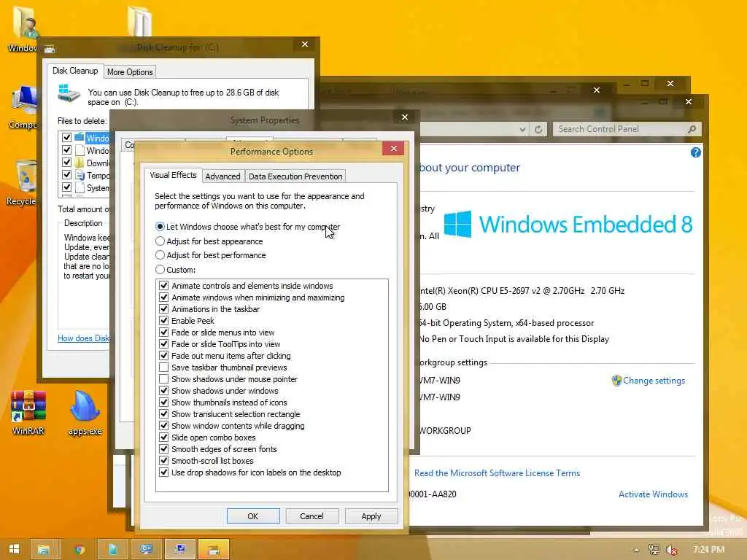747x560 pixels.
Task: Uncheck the Downloads item in Files to delete
Action: (66, 163)
